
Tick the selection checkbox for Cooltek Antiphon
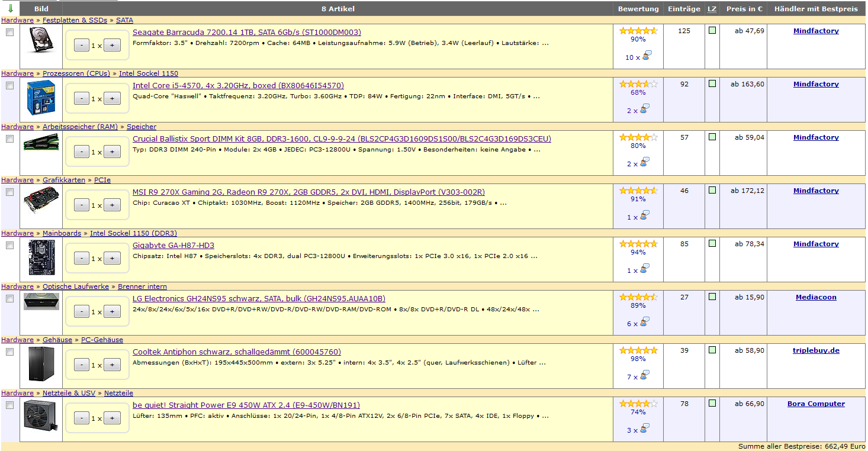[9, 352]
